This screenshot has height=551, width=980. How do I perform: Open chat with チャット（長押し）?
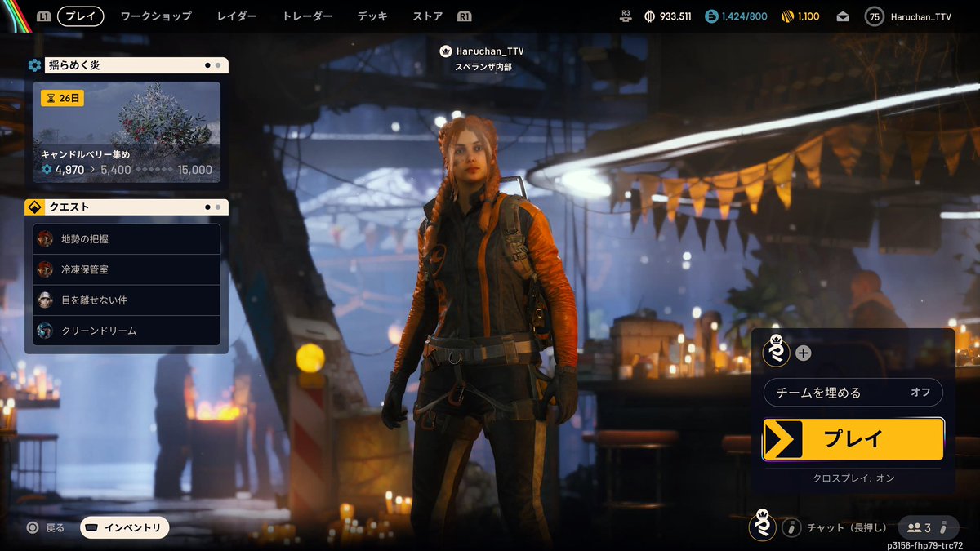(847, 528)
